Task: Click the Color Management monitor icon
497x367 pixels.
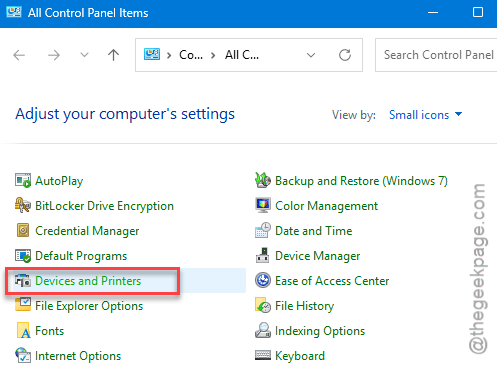Action: point(263,205)
